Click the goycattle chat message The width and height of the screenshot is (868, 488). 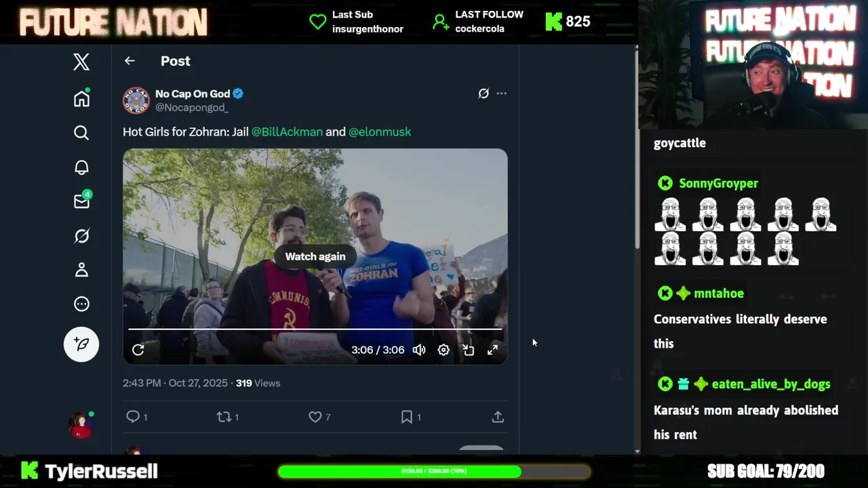[x=679, y=143]
